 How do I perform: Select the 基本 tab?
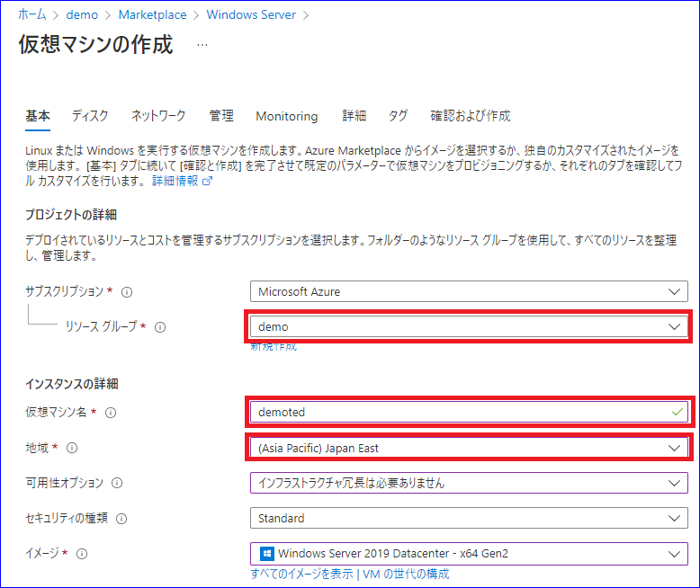(x=38, y=116)
